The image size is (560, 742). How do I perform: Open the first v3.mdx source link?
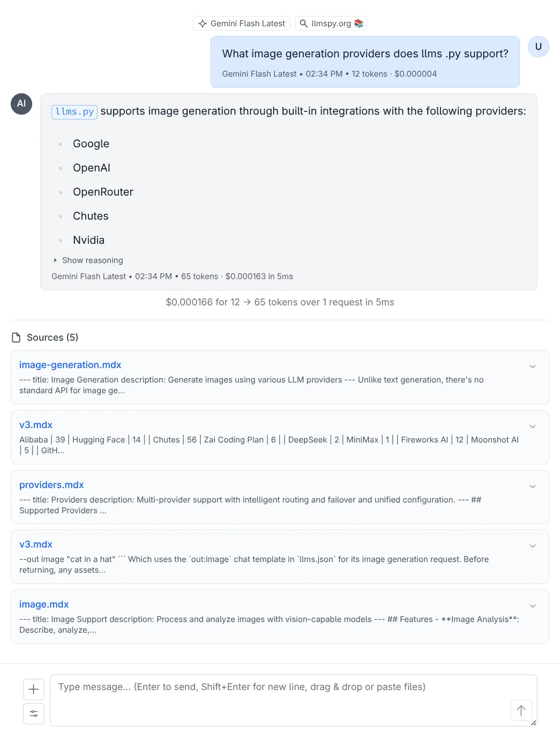(35, 425)
